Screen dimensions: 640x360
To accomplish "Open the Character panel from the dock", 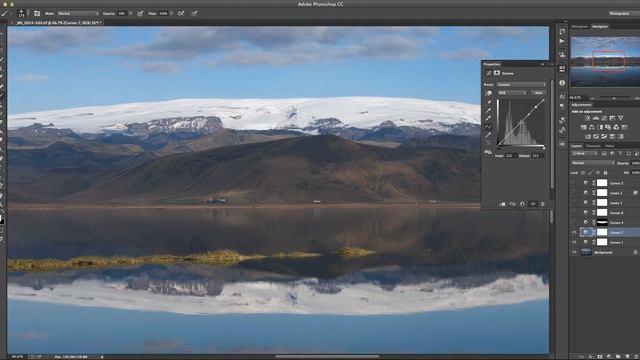I will (562, 96).
